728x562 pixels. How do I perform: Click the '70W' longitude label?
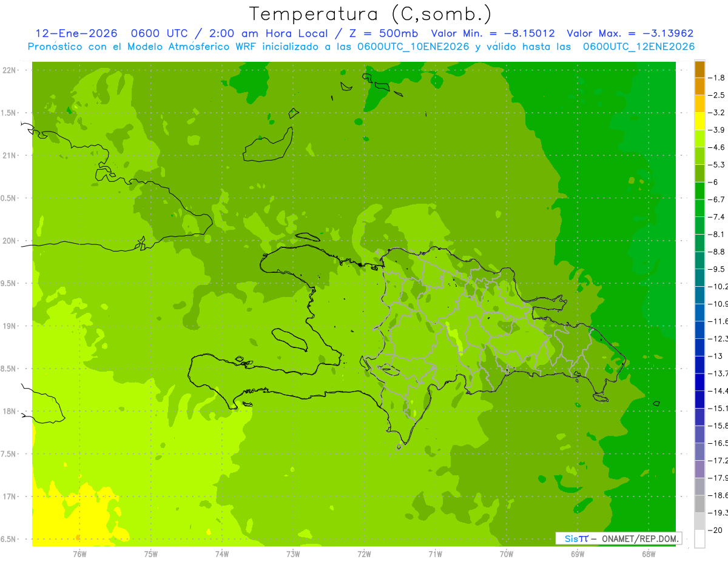pos(507,554)
